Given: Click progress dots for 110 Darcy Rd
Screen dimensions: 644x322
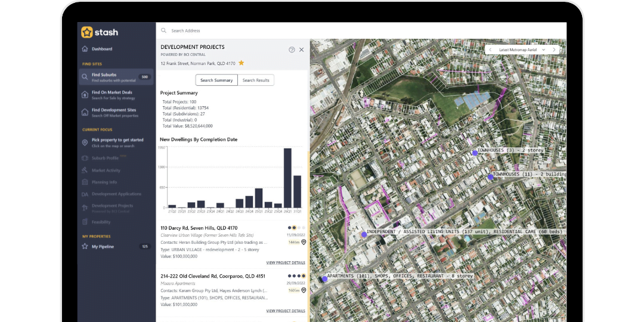Looking at the screenshot, I should (296, 228).
